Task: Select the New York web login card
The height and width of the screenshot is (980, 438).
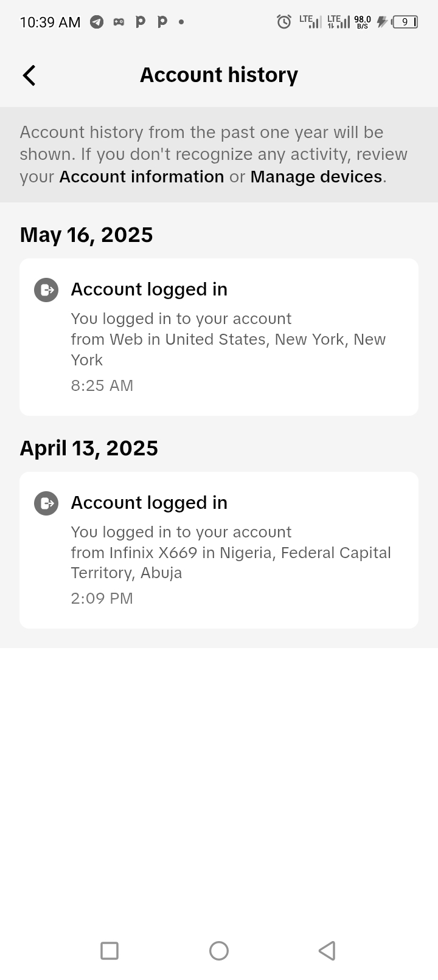Action: click(x=219, y=337)
